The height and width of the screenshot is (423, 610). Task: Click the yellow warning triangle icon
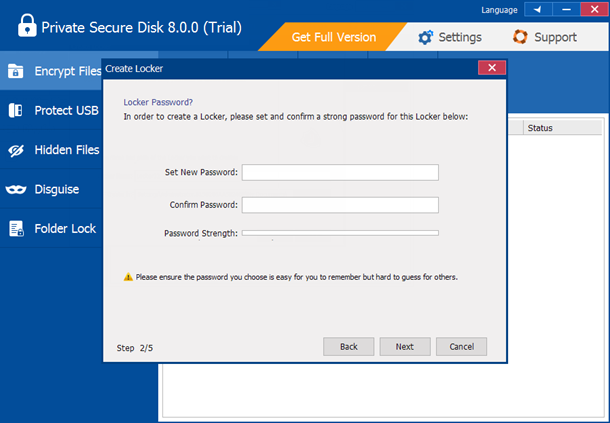pos(128,277)
